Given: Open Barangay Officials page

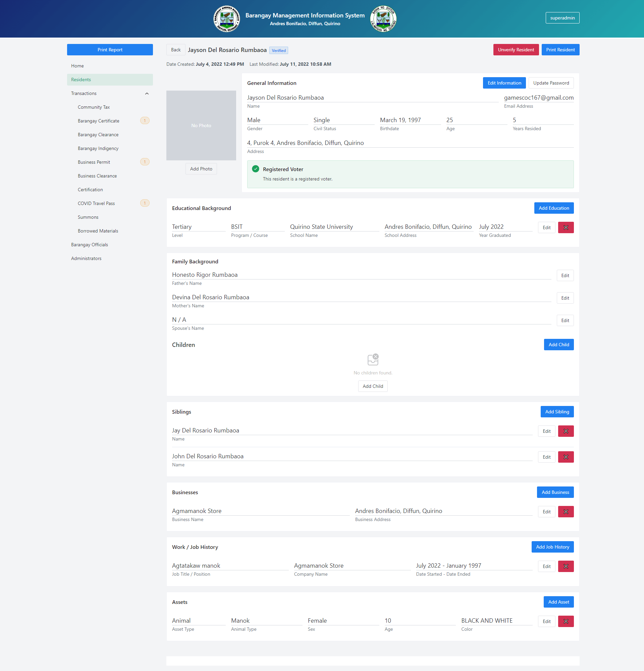Looking at the screenshot, I should pos(89,245).
